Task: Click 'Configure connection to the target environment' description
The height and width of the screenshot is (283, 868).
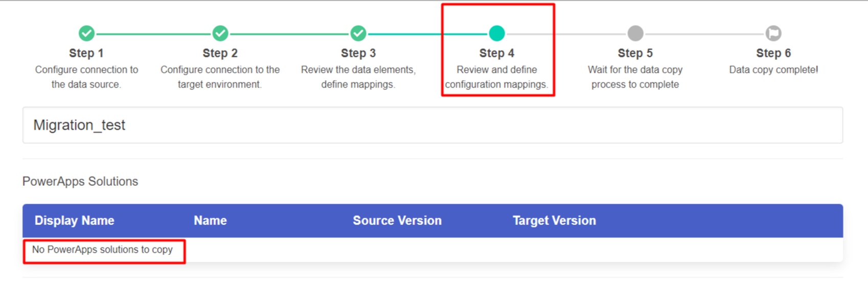Action: [x=220, y=77]
